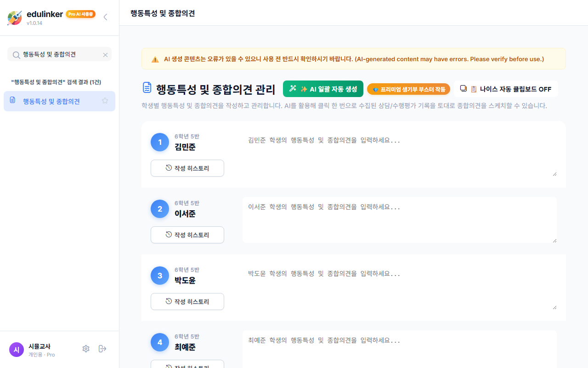Viewport: 588px width, 368px height.
Task: Click number badge 4 for 최예준
Action: 160,342
